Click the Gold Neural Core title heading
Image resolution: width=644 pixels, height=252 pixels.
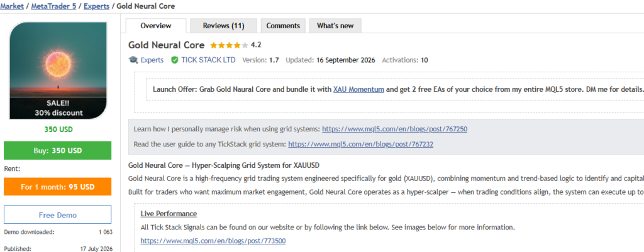coord(166,45)
